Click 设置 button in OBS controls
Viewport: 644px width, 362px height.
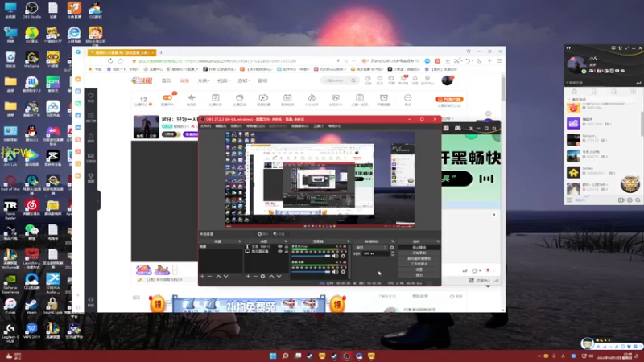pyautogui.click(x=419, y=269)
